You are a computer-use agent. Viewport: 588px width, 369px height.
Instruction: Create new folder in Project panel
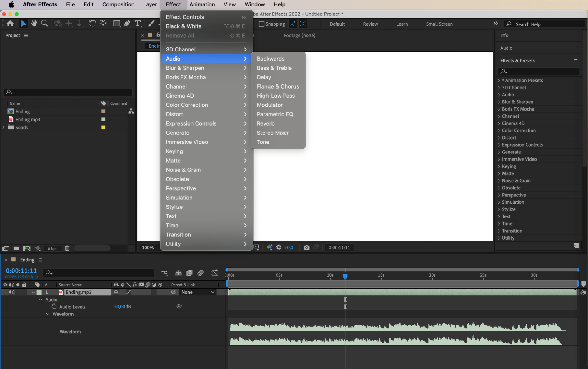(16, 248)
